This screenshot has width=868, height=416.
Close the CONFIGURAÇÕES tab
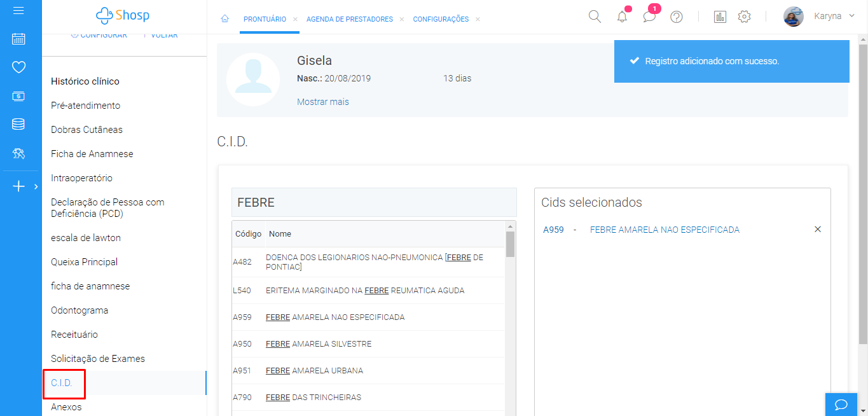point(478,20)
